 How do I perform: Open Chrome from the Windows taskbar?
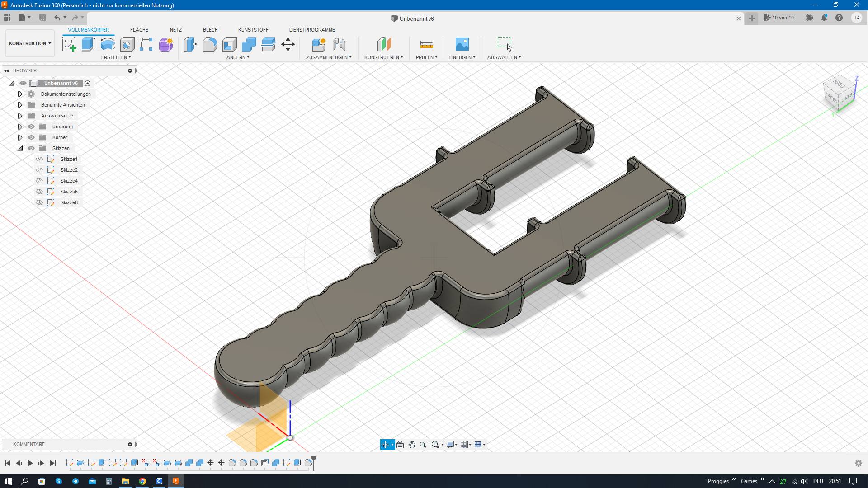click(x=142, y=481)
